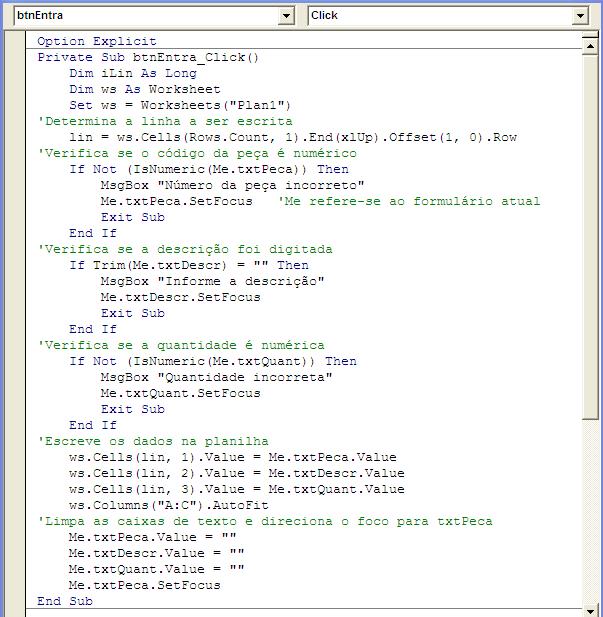This screenshot has height=617, width=603.
Task: Click 'If Not (IsNumeric(Me.txtPeca)) Then' line
Action: (x=209, y=170)
